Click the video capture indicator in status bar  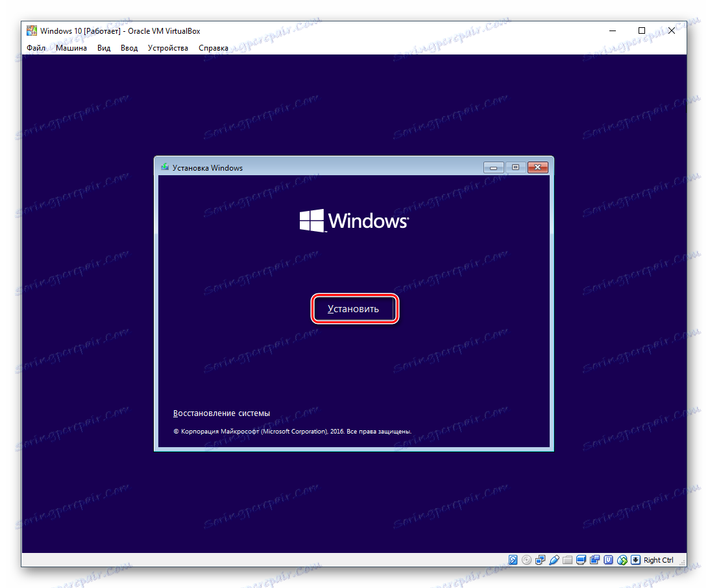pyautogui.click(x=594, y=560)
